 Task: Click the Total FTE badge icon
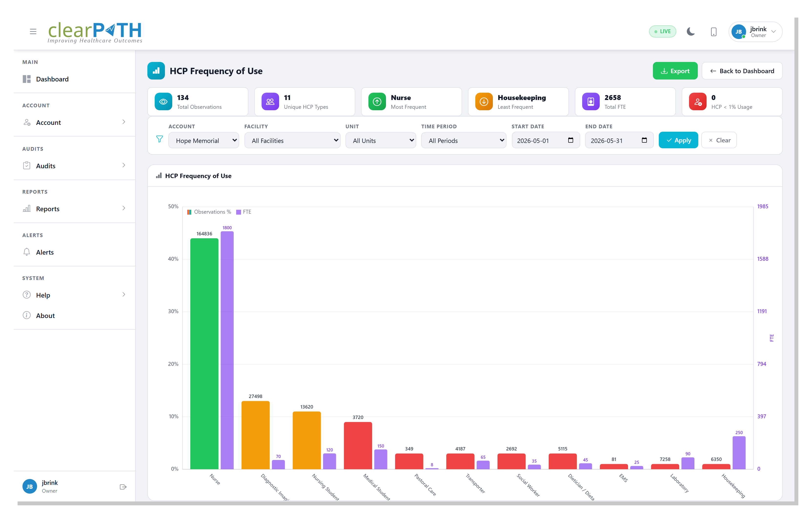(591, 101)
